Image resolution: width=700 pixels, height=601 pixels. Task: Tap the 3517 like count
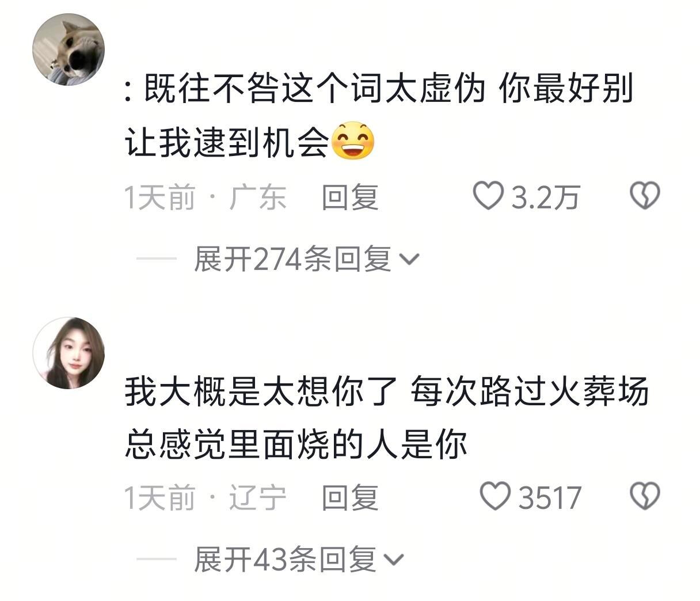550,497
